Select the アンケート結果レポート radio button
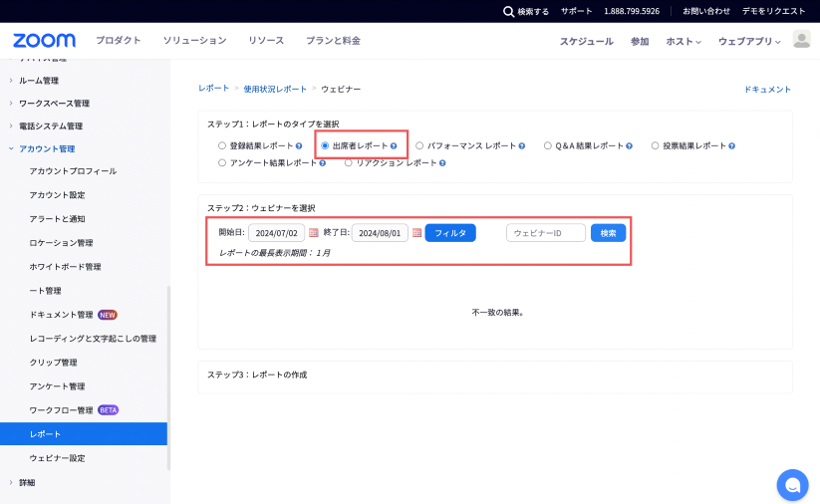 point(222,162)
